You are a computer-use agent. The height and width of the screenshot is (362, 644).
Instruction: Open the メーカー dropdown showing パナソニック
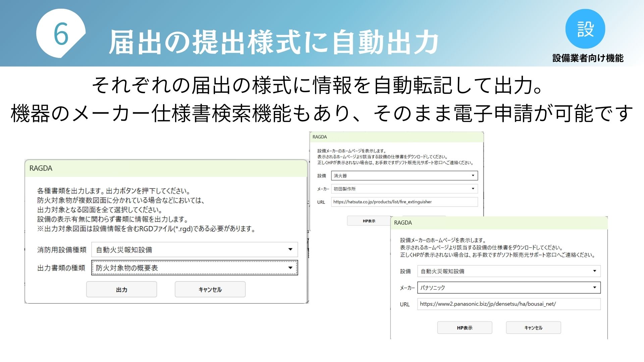point(508,288)
